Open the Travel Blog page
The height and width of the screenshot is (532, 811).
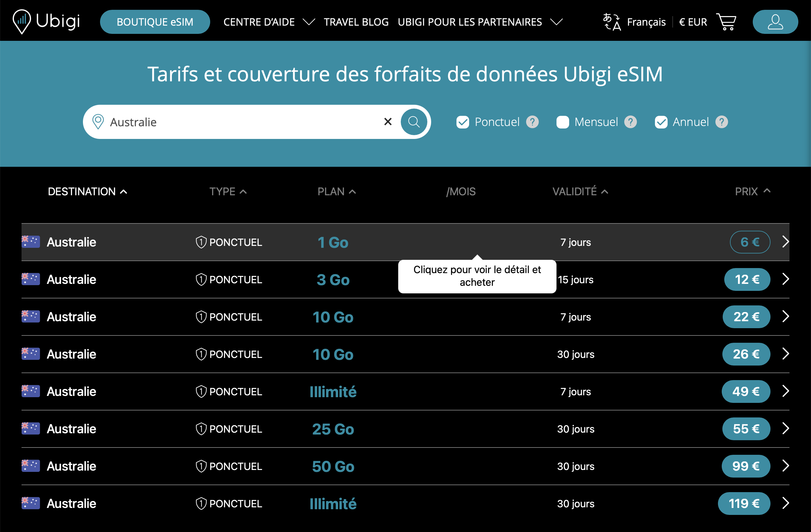[x=356, y=22]
